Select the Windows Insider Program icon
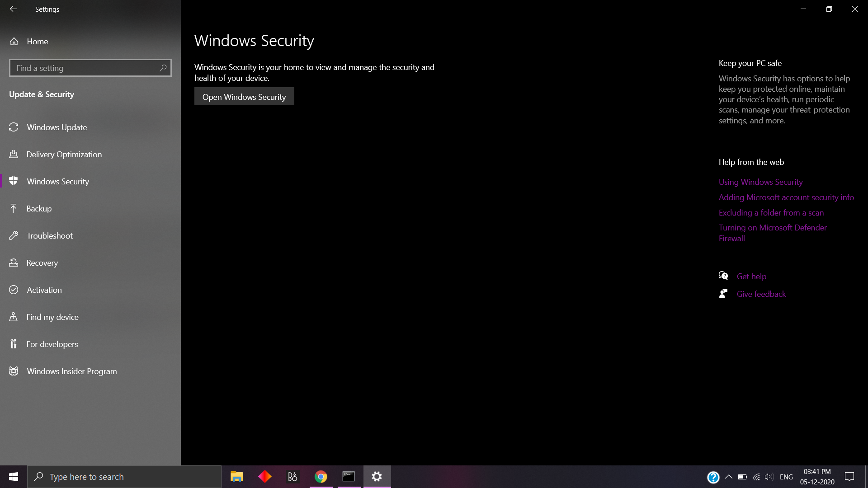Image resolution: width=868 pixels, height=488 pixels. pyautogui.click(x=14, y=371)
